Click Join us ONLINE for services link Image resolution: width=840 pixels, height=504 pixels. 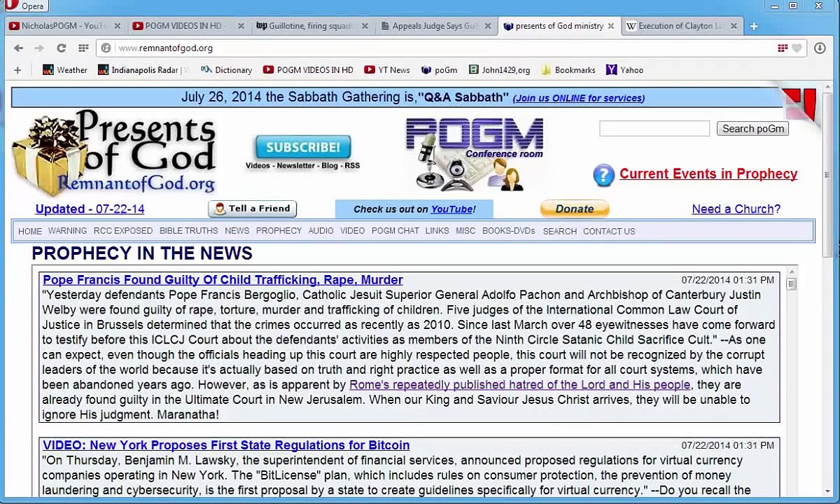pyautogui.click(x=579, y=99)
